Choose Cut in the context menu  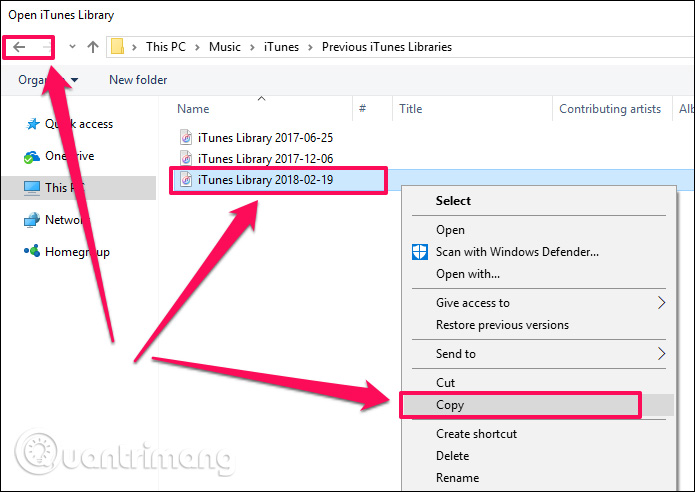click(x=445, y=383)
